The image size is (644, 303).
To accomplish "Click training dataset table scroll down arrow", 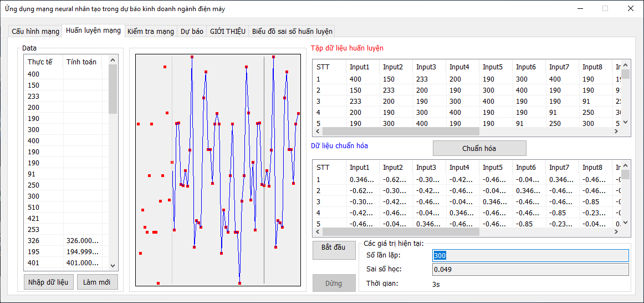I will [625, 122].
